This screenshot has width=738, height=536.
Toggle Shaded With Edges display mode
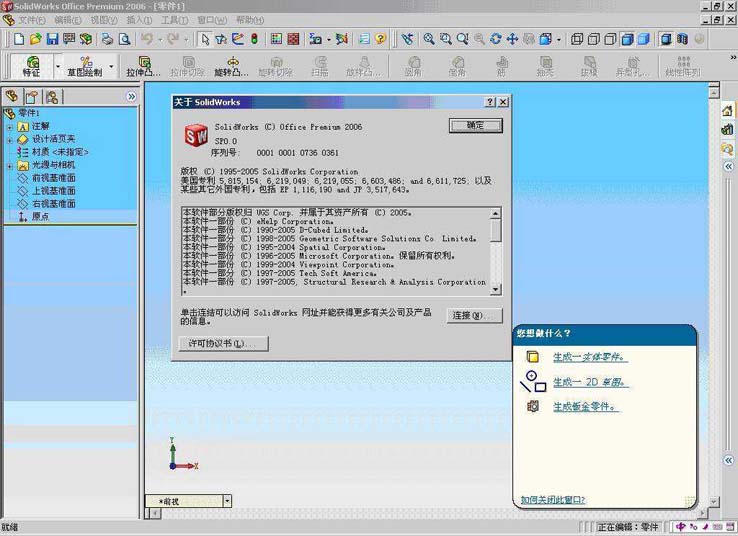point(627,39)
